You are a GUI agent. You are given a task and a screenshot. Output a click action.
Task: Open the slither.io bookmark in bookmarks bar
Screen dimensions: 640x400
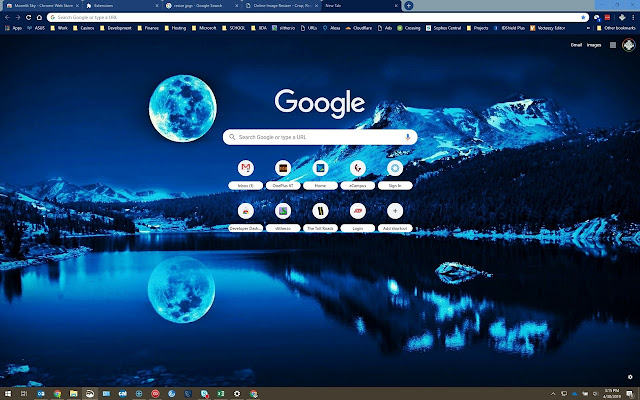[x=284, y=28]
